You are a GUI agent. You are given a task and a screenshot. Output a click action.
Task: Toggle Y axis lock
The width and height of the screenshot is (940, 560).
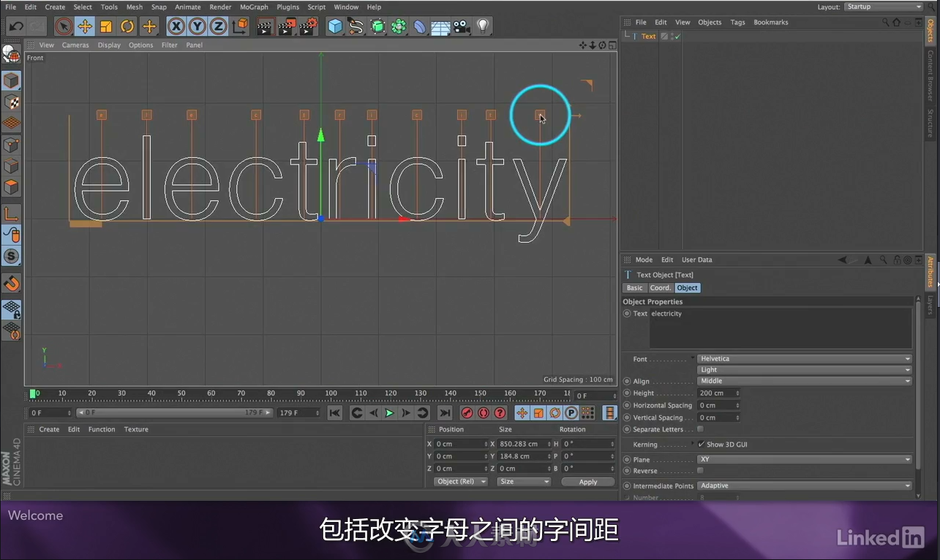[198, 26]
